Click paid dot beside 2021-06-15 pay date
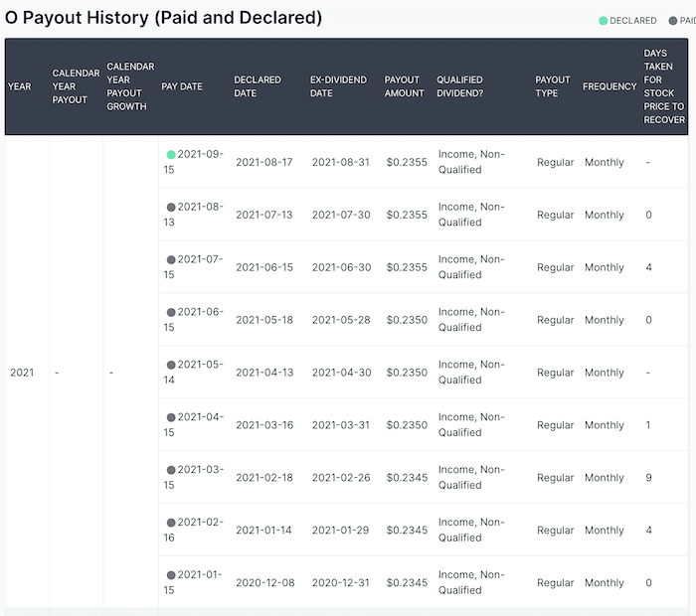 tap(171, 312)
